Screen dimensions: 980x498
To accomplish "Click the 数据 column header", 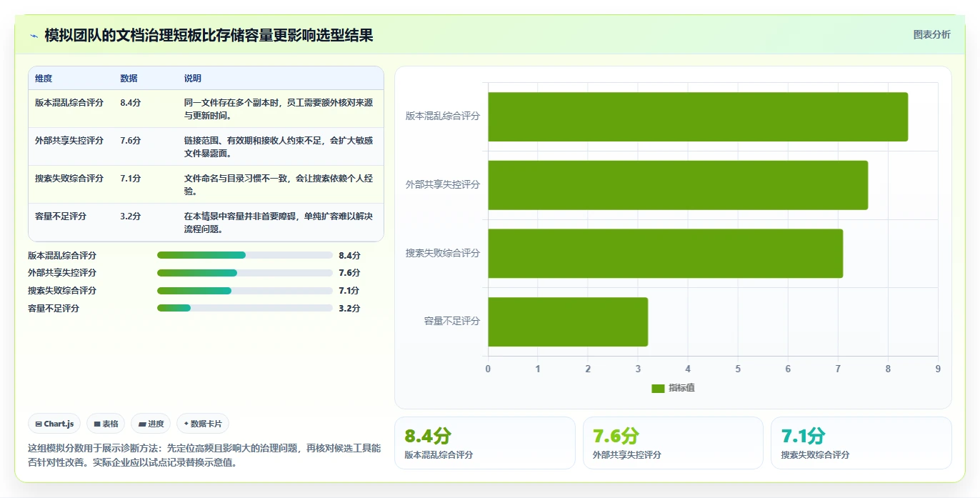I will coord(129,79).
